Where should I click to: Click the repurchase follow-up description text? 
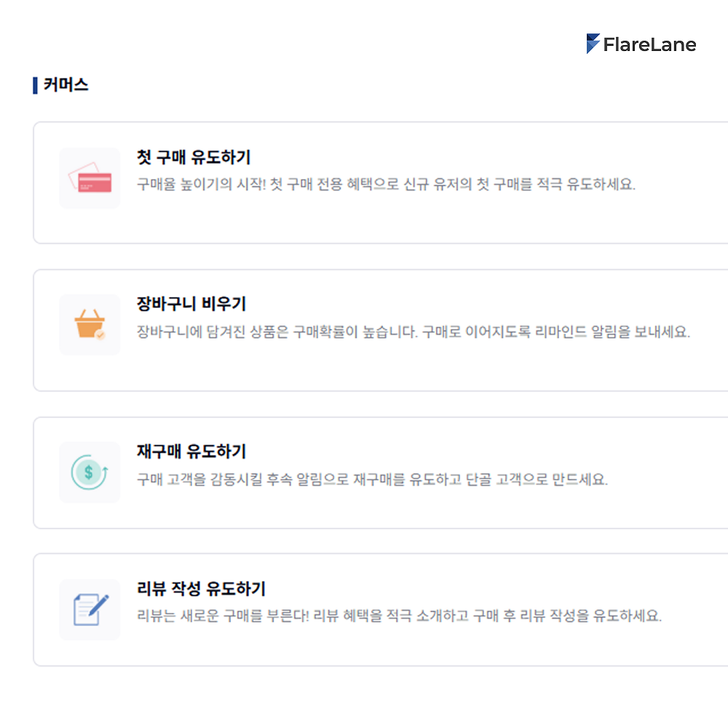(x=372, y=479)
